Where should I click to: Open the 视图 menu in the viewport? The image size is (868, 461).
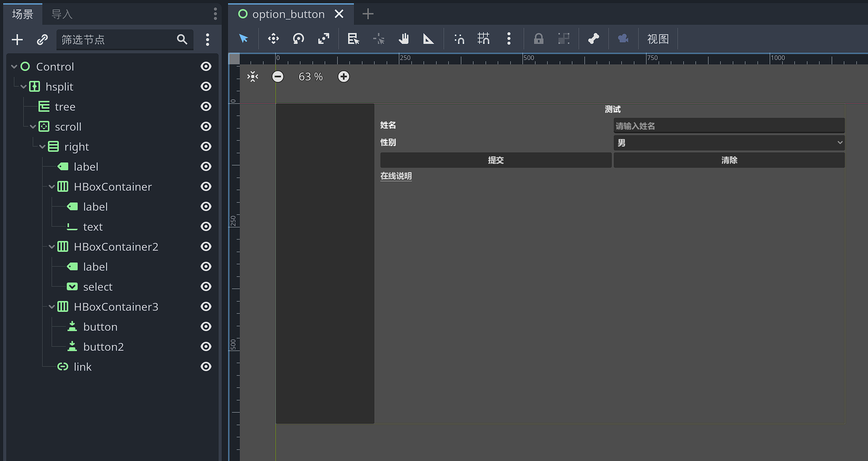click(658, 39)
